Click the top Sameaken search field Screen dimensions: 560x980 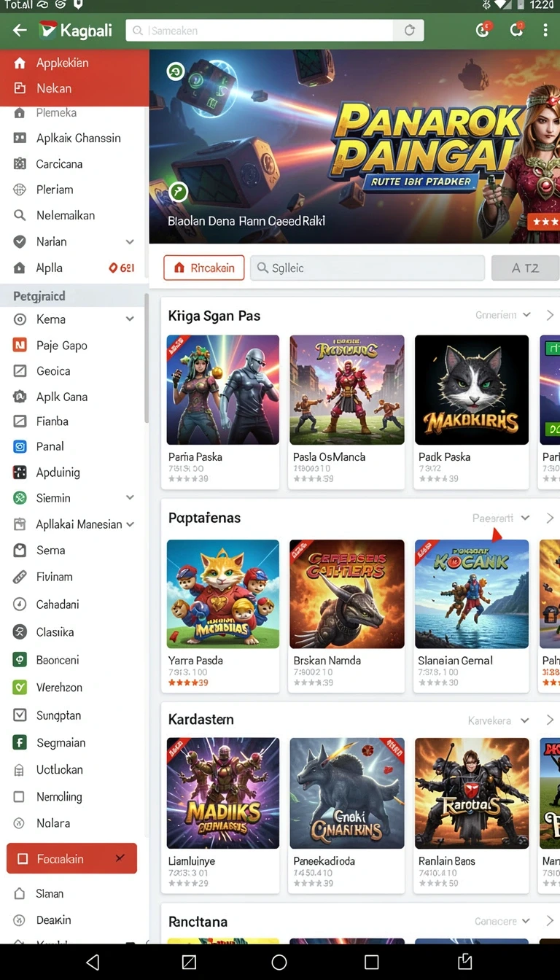pos(274,31)
